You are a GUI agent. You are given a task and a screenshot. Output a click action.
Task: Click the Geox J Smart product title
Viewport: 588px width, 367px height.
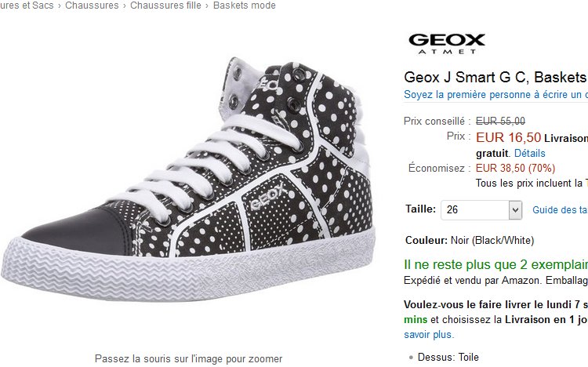tap(495, 78)
